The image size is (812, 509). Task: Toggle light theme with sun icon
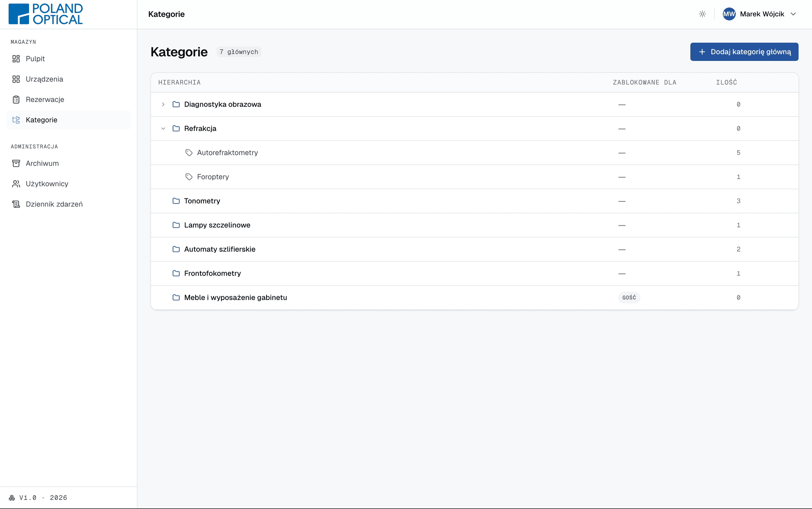pos(702,14)
